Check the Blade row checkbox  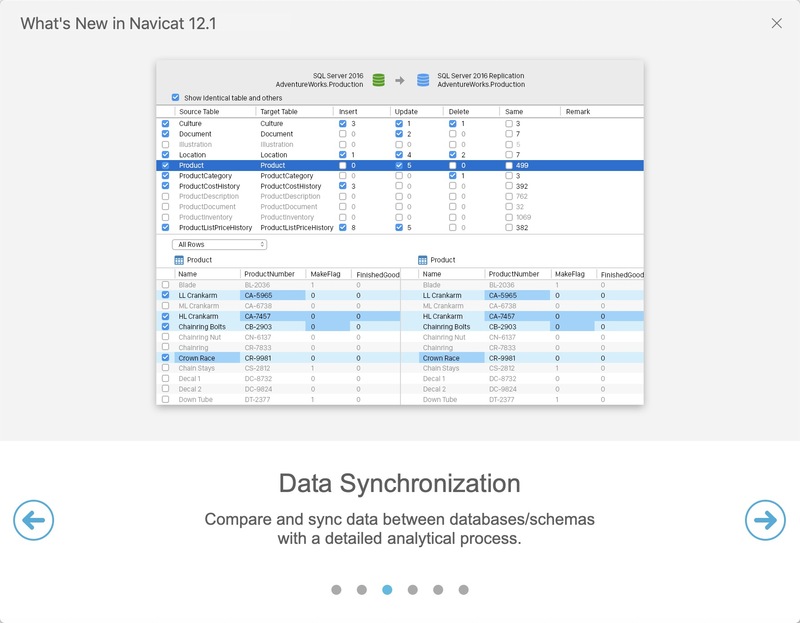point(165,285)
